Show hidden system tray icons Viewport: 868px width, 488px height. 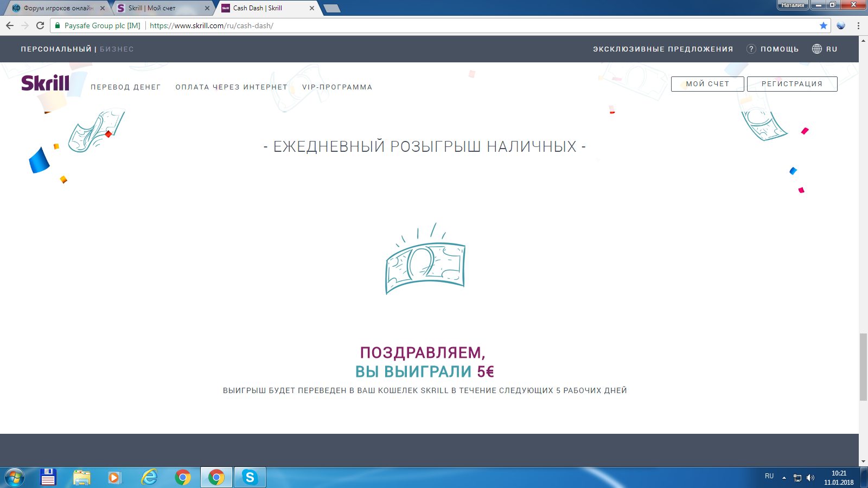click(x=784, y=478)
